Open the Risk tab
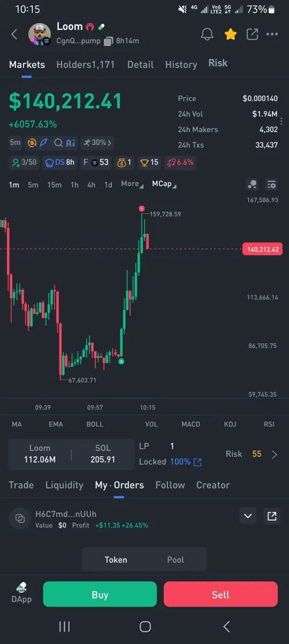This screenshot has width=289, height=644. tap(218, 63)
